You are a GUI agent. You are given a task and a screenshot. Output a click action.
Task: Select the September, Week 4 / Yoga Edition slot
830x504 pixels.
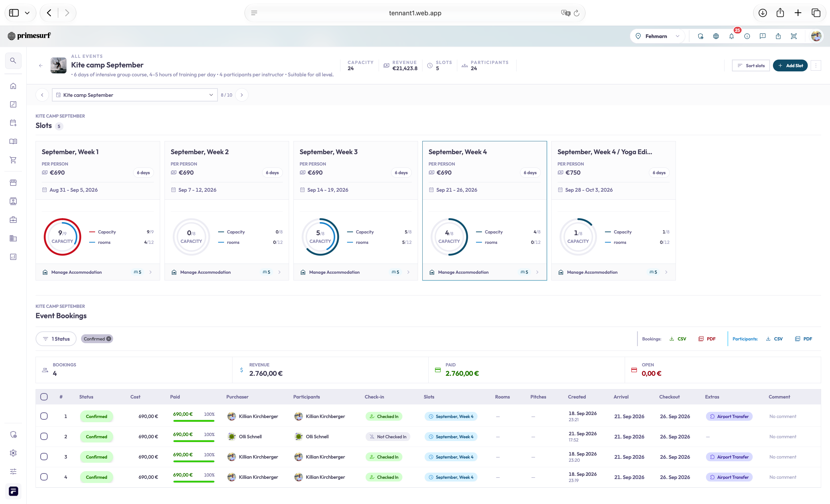613,210
